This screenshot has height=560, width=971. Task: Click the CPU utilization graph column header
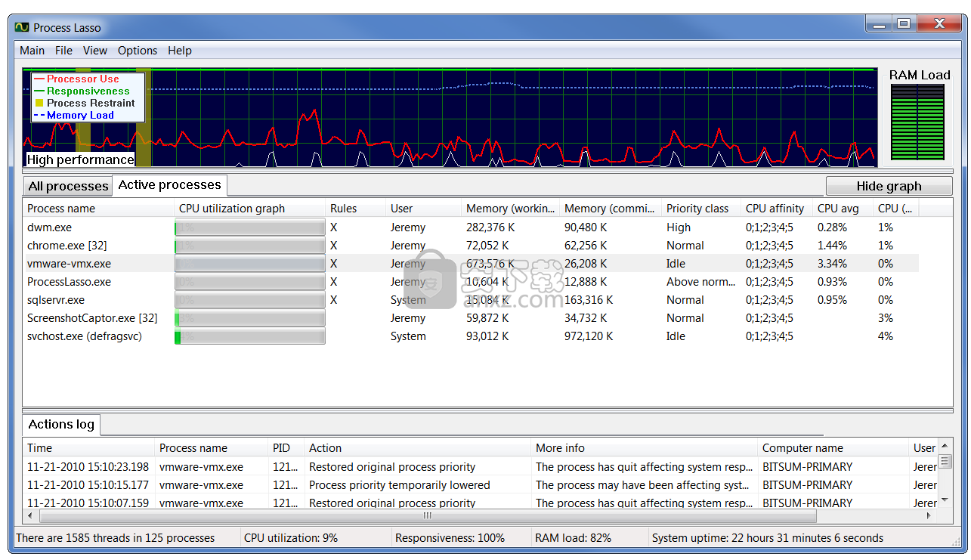point(249,209)
